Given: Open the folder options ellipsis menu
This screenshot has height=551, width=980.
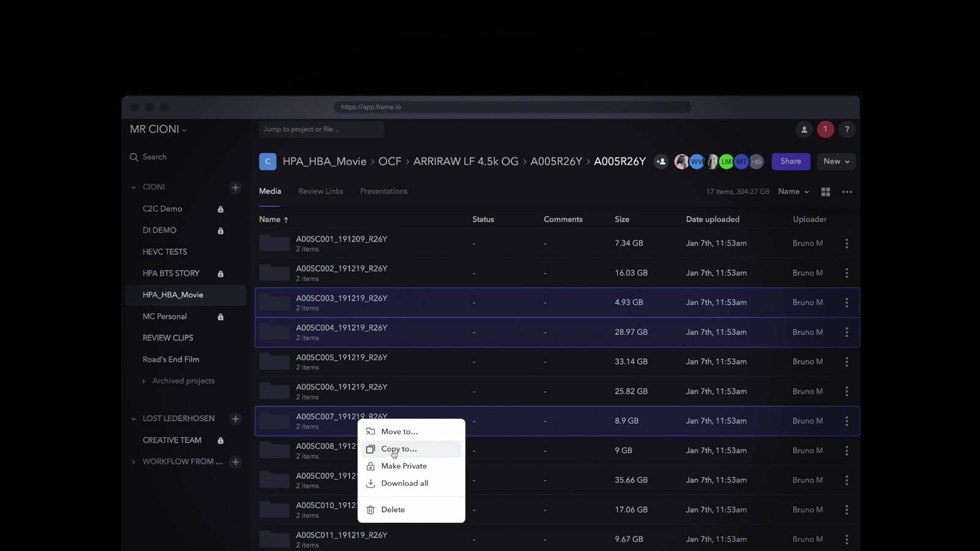Looking at the screenshot, I should (847, 192).
